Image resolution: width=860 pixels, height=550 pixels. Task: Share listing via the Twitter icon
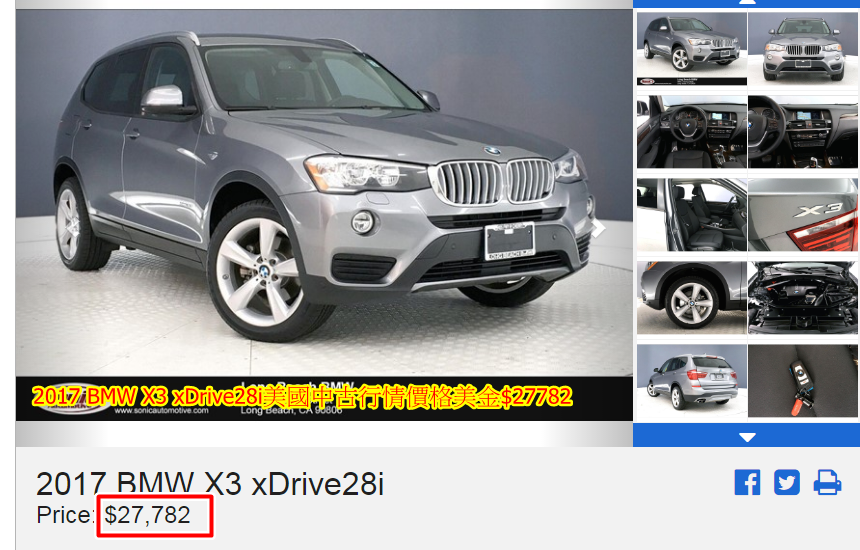787,483
